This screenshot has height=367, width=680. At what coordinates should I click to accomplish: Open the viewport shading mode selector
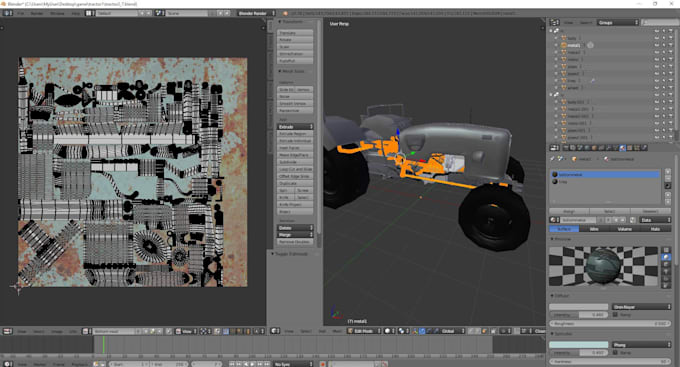coord(390,331)
